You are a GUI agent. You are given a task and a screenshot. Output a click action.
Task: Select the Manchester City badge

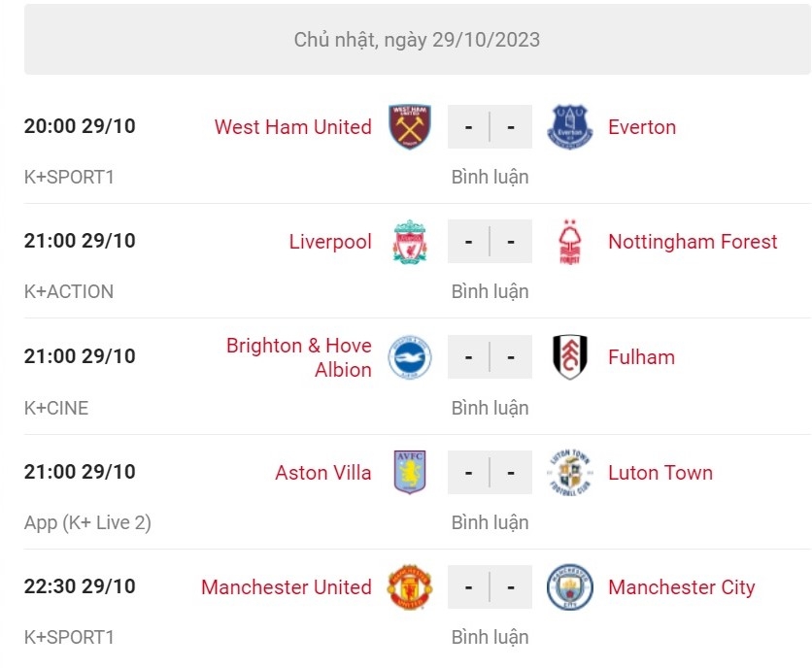point(569,587)
